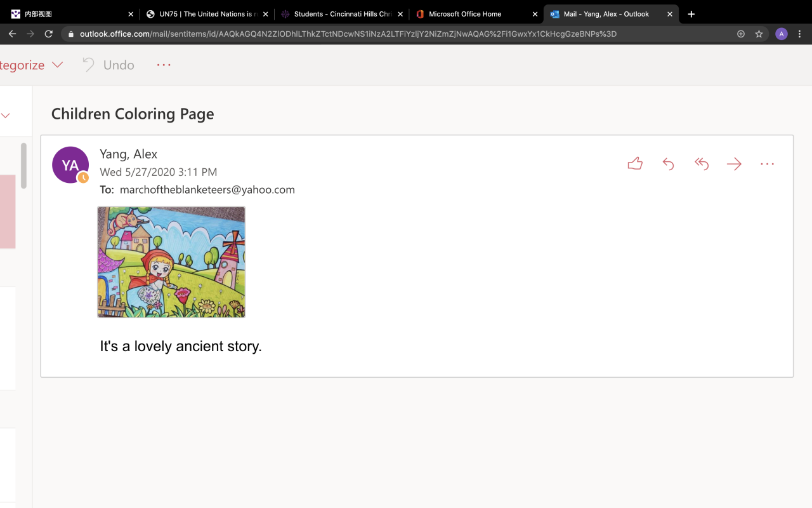
Task: Reply to the Children Coloring Page email
Action: pyautogui.click(x=668, y=164)
